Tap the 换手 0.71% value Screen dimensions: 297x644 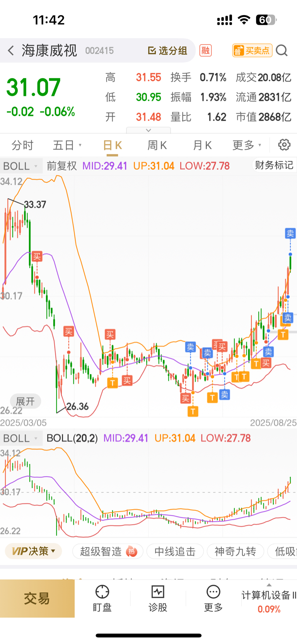199,77
